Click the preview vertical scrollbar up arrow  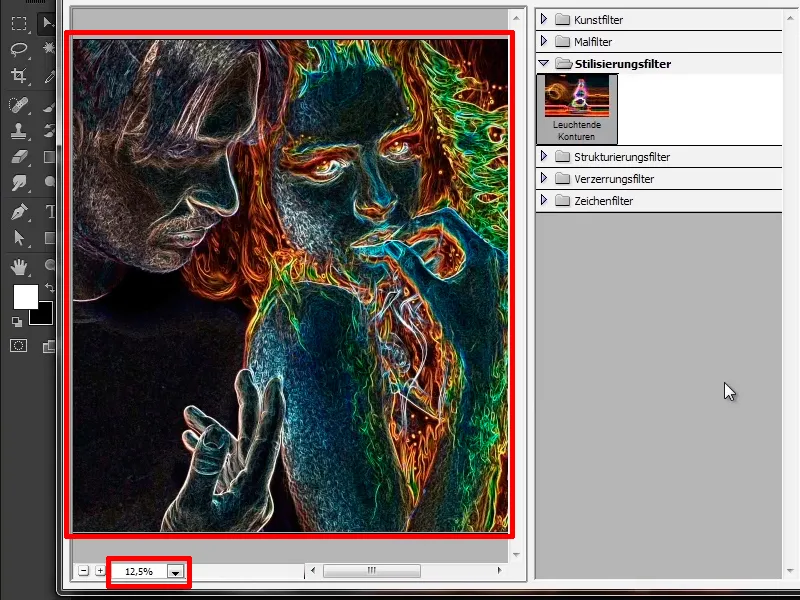click(x=516, y=18)
